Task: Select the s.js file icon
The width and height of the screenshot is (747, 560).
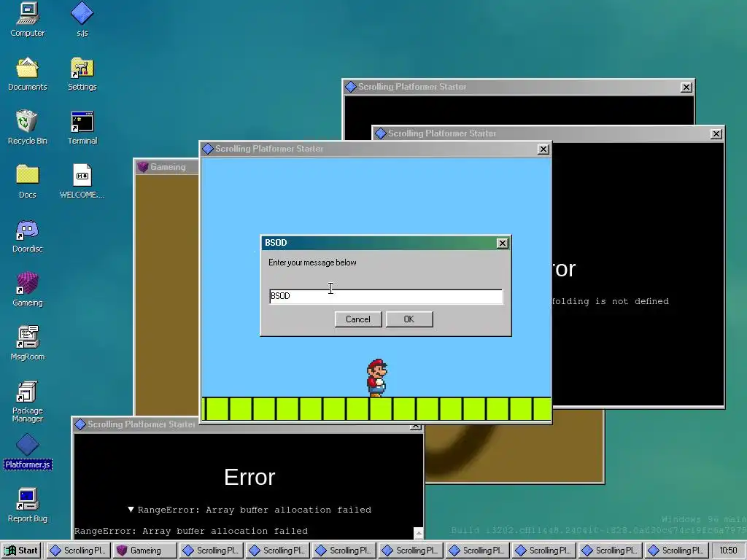Action: (82, 19)
